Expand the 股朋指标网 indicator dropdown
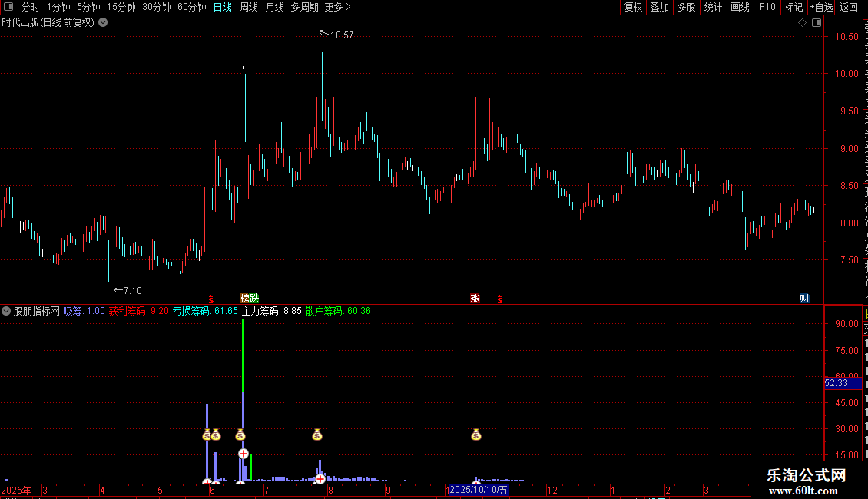Screen dimensions: 868x499 6,311
